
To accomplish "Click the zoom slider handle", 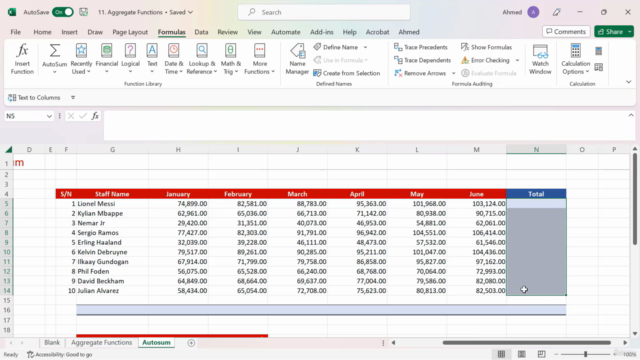I will [585, 354].
